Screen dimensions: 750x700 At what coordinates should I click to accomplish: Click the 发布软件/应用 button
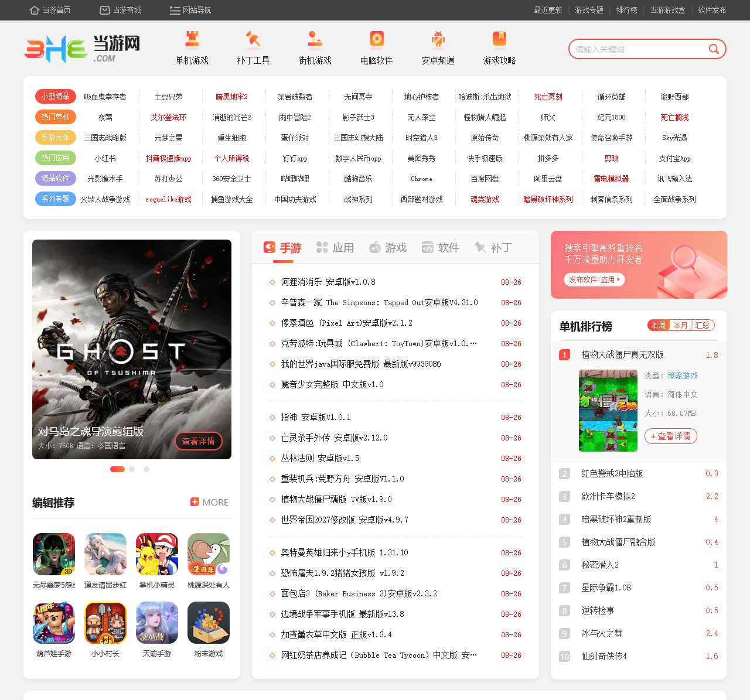coord(594,279)
